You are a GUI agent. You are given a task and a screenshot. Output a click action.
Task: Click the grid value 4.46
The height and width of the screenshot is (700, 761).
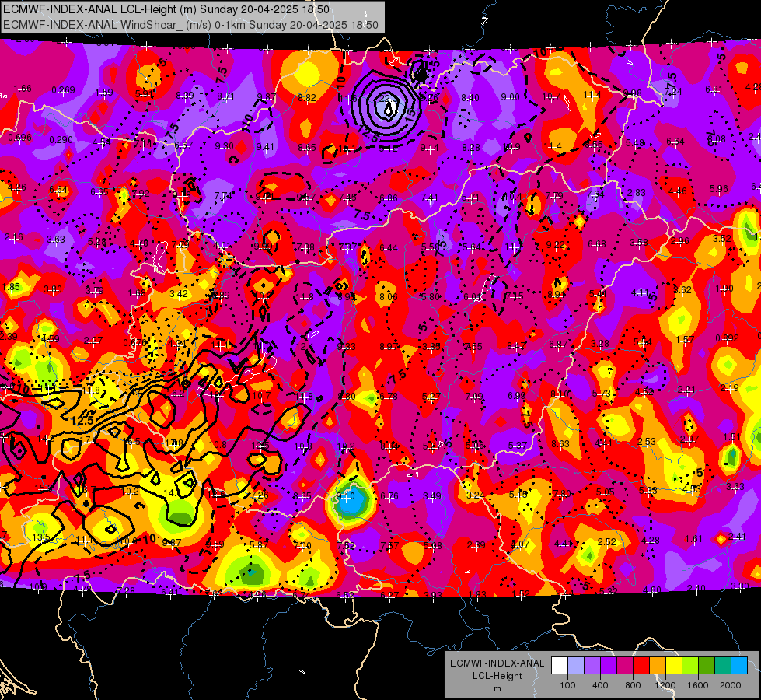click(677, 191)
